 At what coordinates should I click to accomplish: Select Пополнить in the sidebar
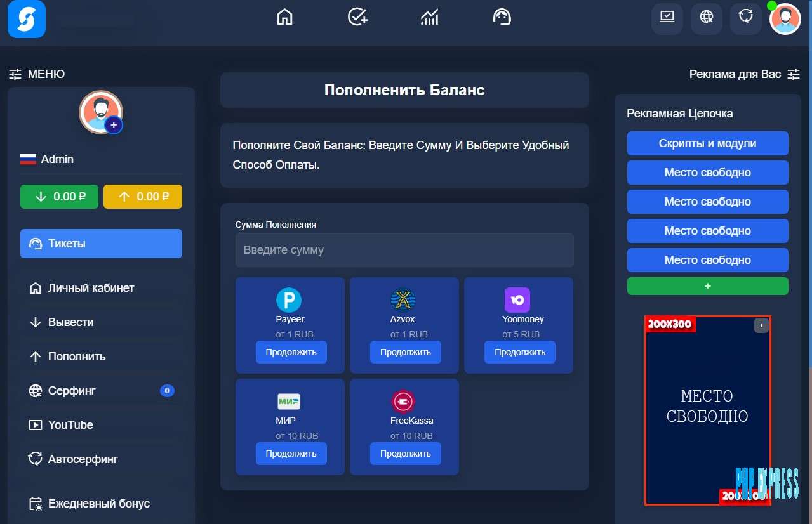pos(101,357)
